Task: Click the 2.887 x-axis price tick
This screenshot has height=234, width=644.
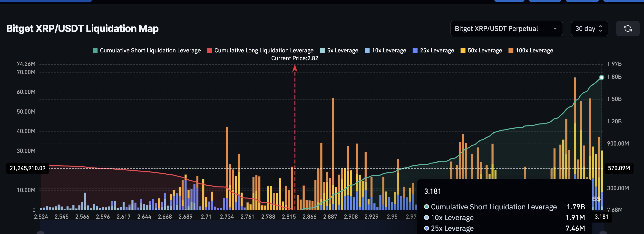Action: point(330,217)
